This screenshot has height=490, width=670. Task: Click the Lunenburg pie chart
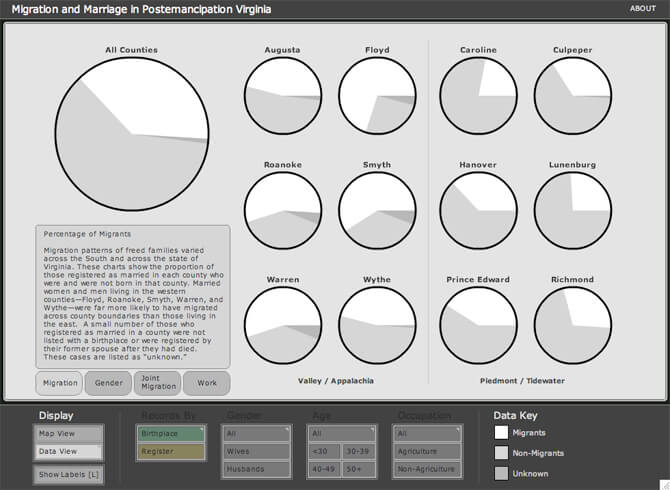pos(572,210)
